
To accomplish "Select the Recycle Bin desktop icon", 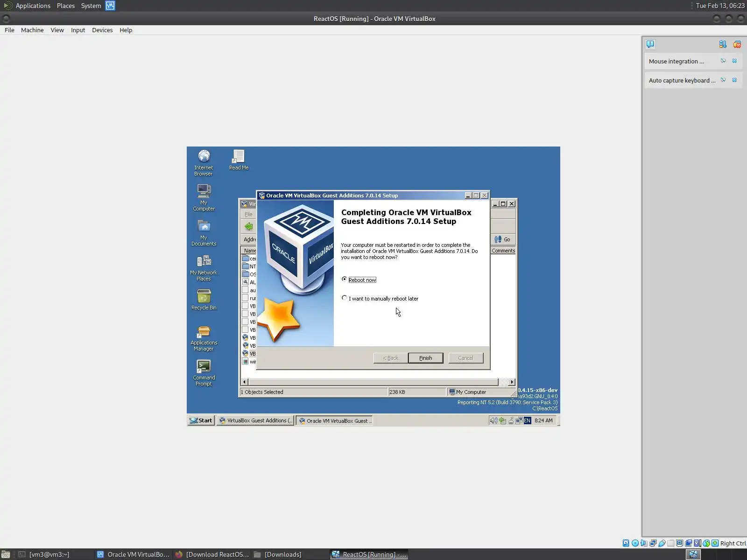I will pyautogui.click(x=204, y=300).
